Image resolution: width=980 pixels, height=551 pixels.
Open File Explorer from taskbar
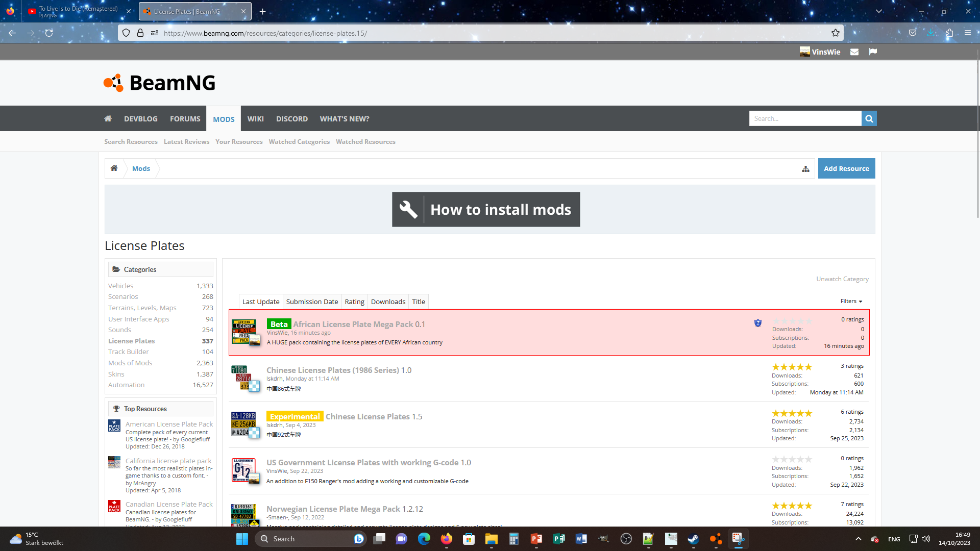[491, 539]
